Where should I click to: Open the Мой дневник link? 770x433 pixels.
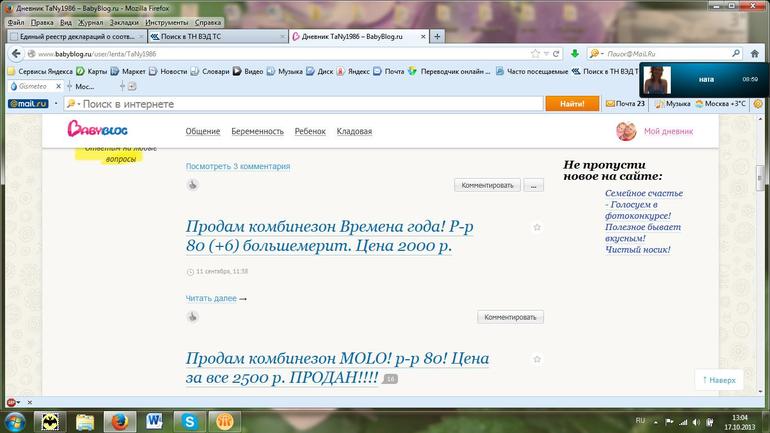click(x=668, y=131)
